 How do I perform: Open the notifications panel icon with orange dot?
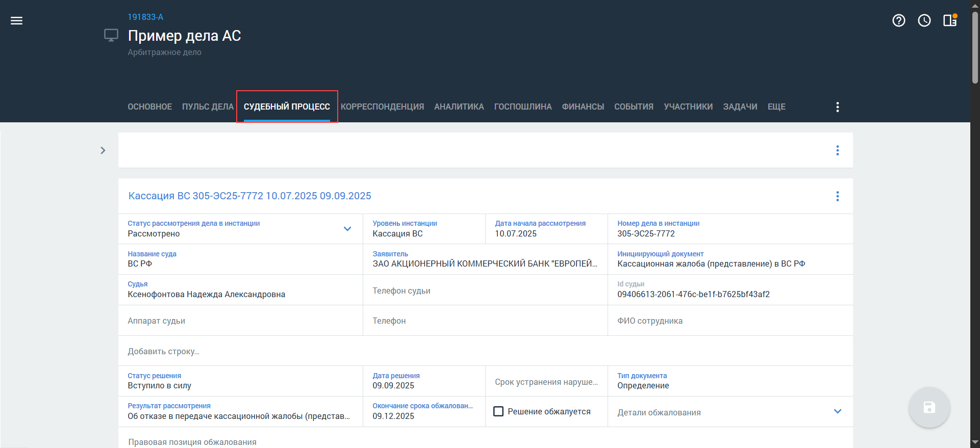click(x=950, y=20)
